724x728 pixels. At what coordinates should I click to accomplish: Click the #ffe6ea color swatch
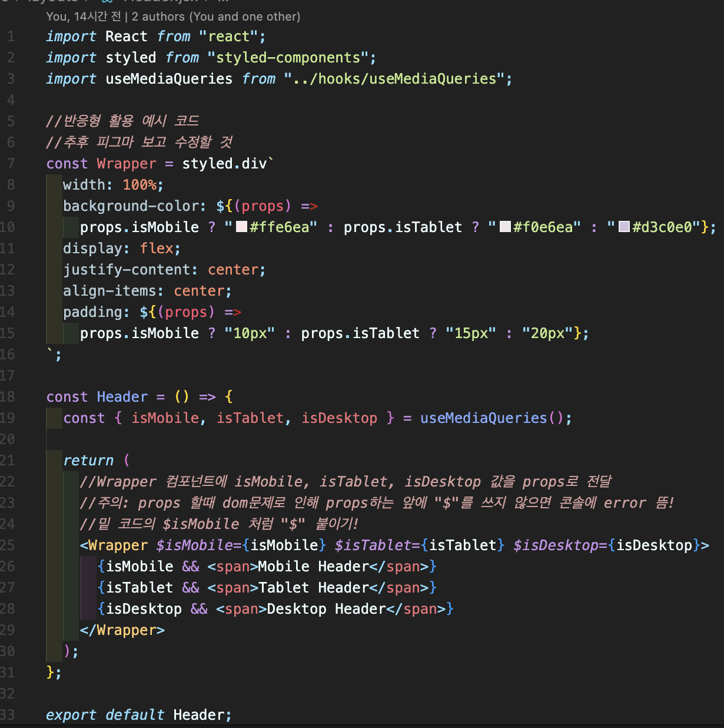click(241, 227)
